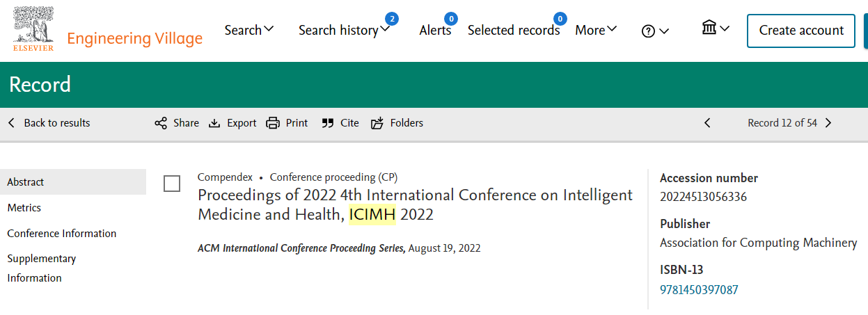Click the Selected records badge showing 0
Image resolution: width=868 pixels, height=315 pixels.
(x=560, y=19)
